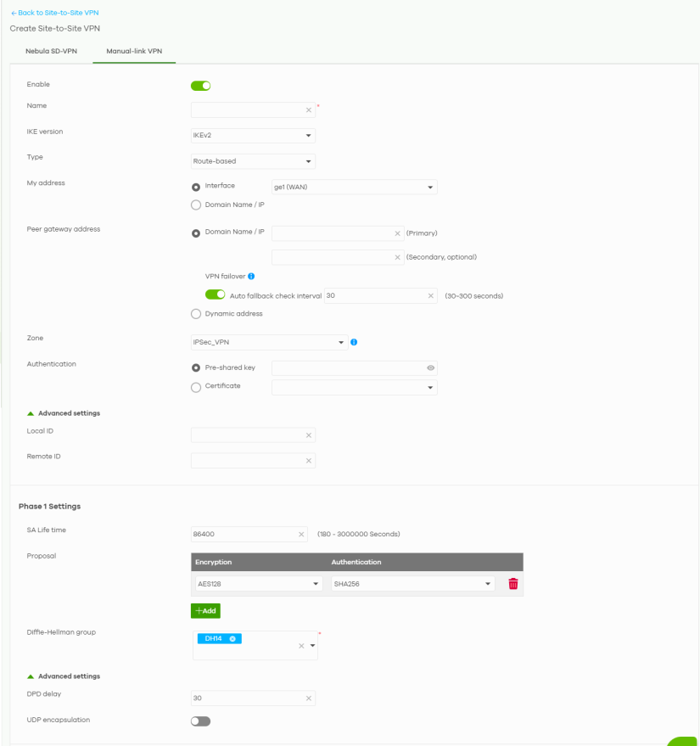Click the red trash icon in Proposal row
This screenshot has width=700, height=746.
click(512, 584)
